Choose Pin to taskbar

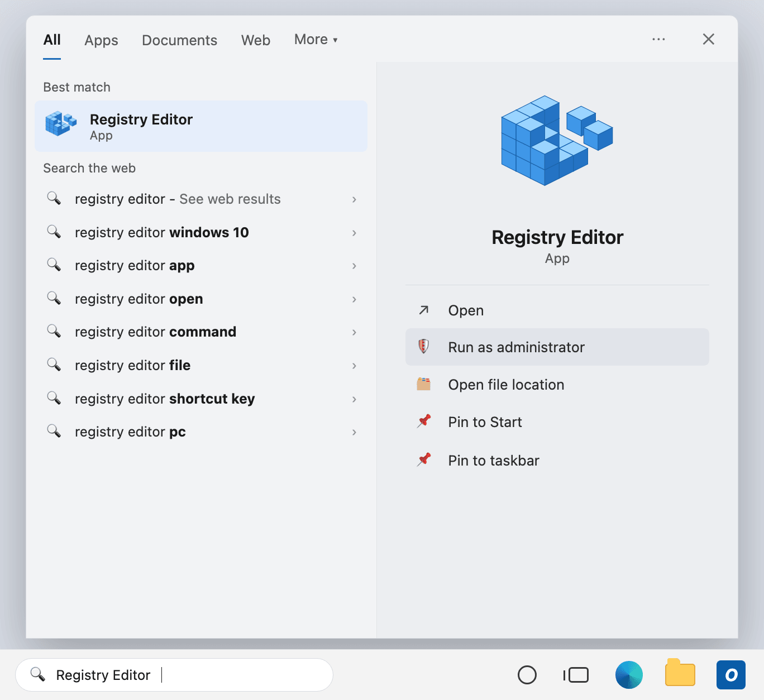point(557,461)
